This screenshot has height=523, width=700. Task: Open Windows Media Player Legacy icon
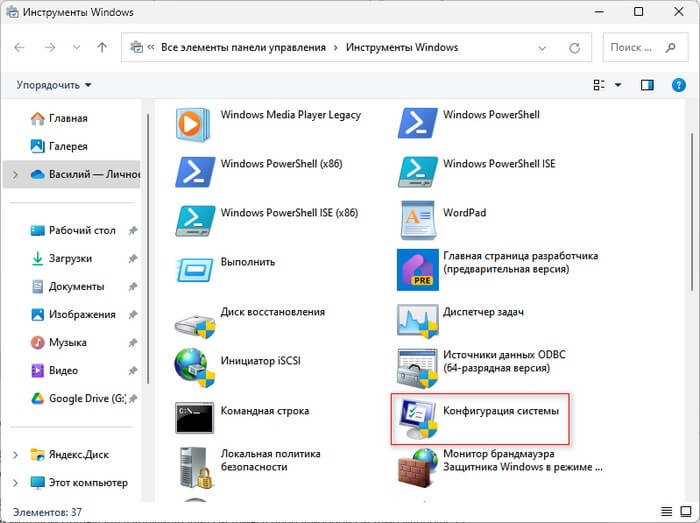click(192, 125)
